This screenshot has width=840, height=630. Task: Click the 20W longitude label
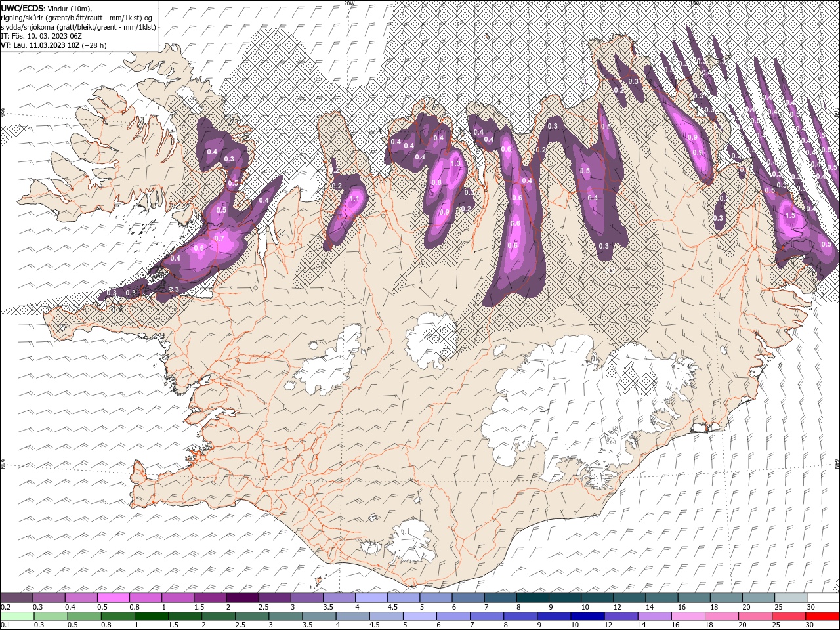pyautogui.click(x=349, y=3)
